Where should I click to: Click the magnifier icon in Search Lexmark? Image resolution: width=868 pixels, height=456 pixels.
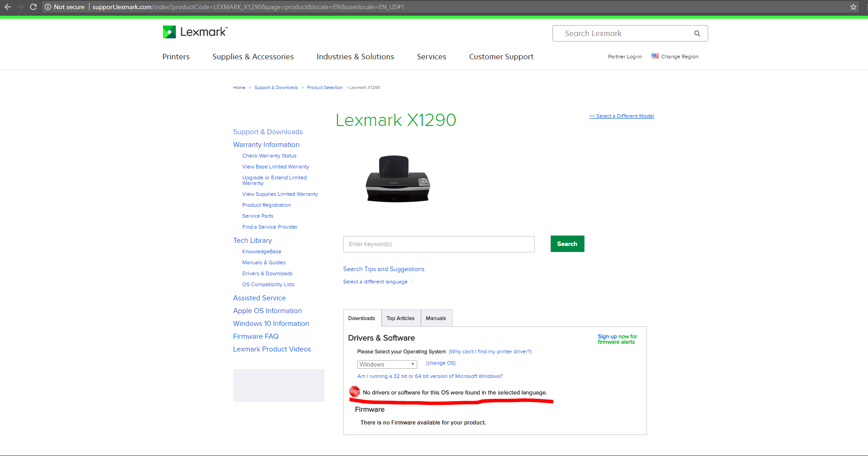tap(697, 33)
